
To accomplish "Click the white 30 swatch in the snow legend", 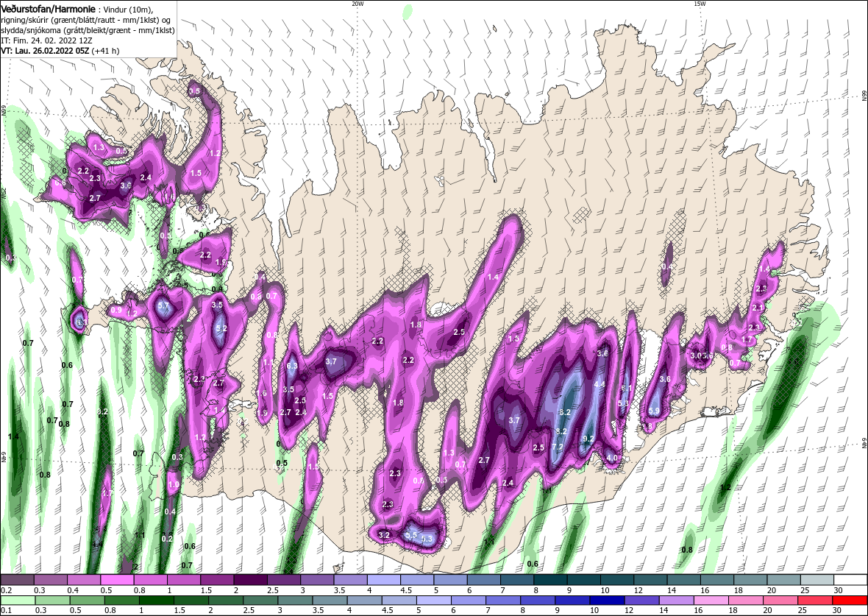I will (x=850, y=579).
